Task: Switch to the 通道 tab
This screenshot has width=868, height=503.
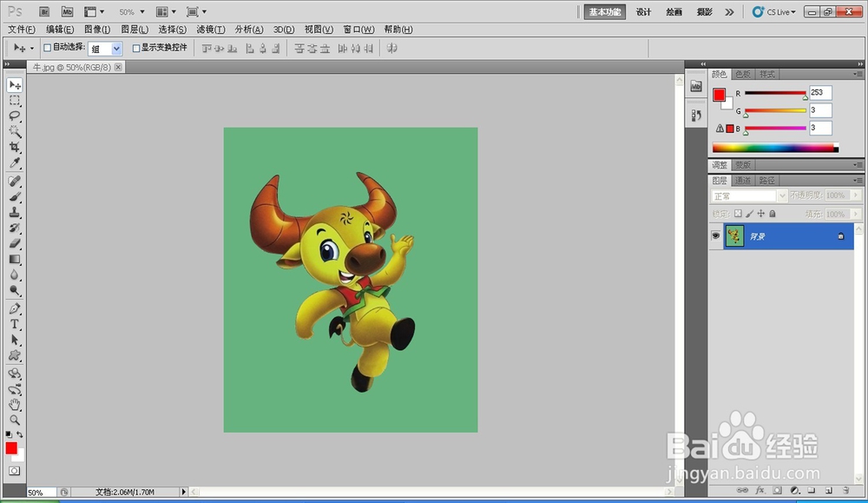Action: pos(743,181)
